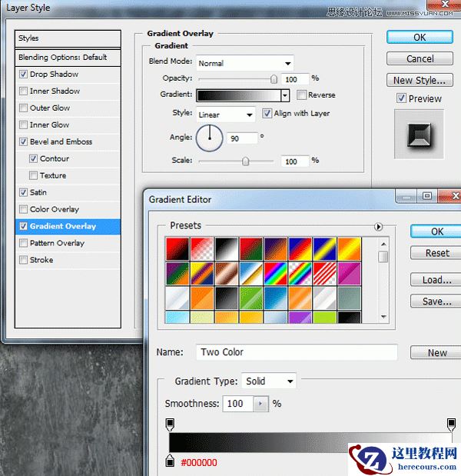Image resolution: width=461 pixels, height=476 pixels.
Task: Click the presets scrollbar down arrow
Action: coord(383,317)
